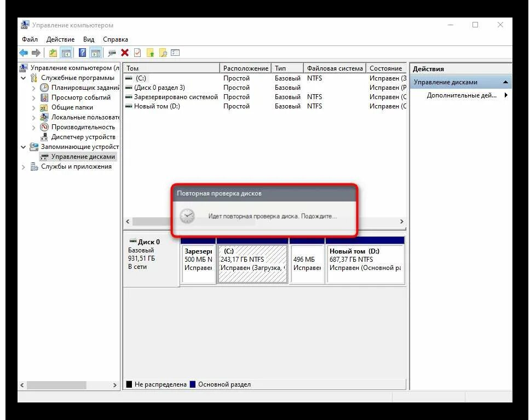Click the Up one level folder icon
Viewport: 530px width, 420px height.
click(x=53, y=53)
